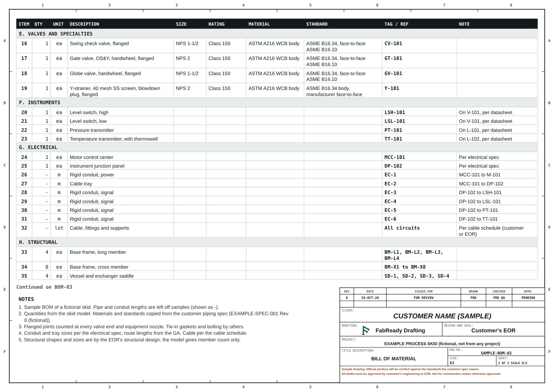Select 'Cable, fittings and supports' description
Viewport: 554px width, 392px height.
tap(99, 228)
